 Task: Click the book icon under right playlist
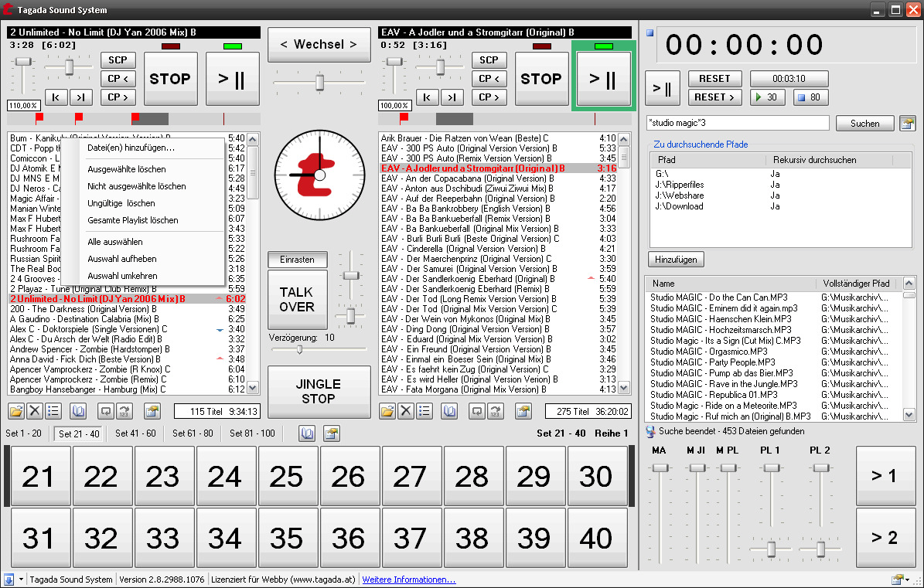tap(449, 411)
